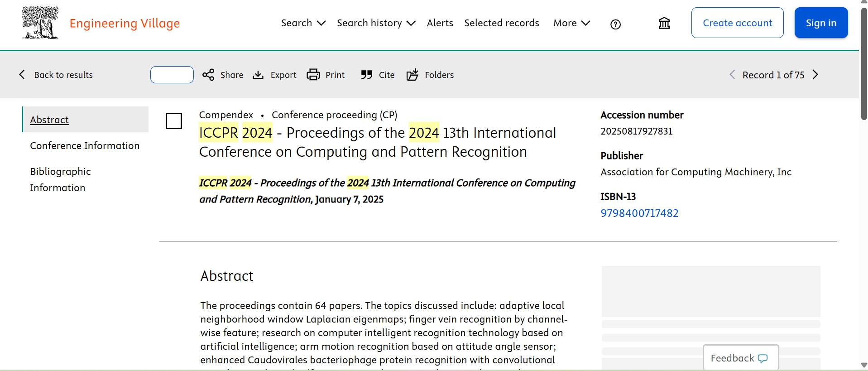This screenshot has width=868, height=371.
Task: Expand the Search dropdown menu
Action: [x=303, y=23]
